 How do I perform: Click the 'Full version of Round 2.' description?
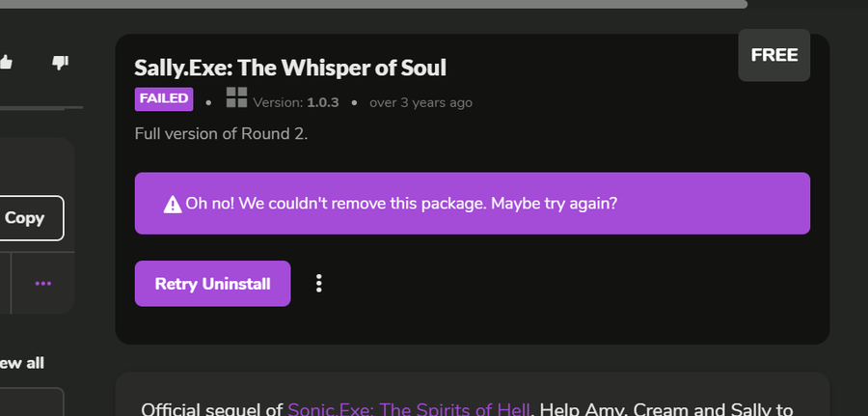(x=221, y=133)
